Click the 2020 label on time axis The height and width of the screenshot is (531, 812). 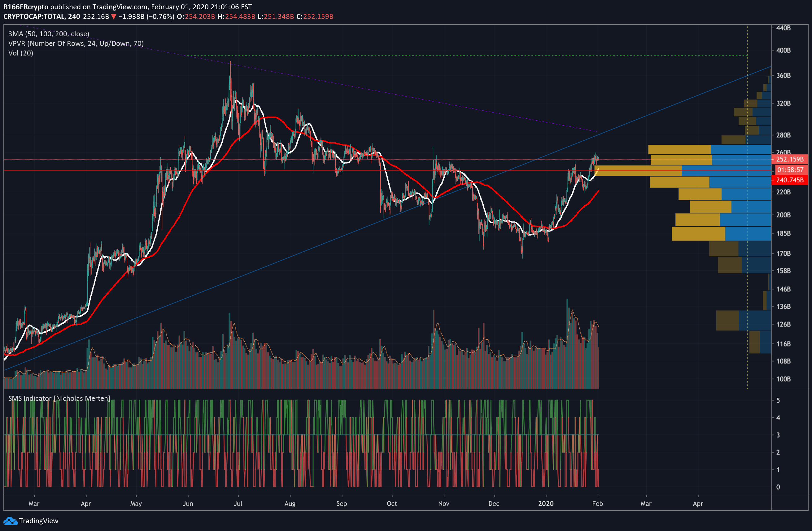pos(546,503)
